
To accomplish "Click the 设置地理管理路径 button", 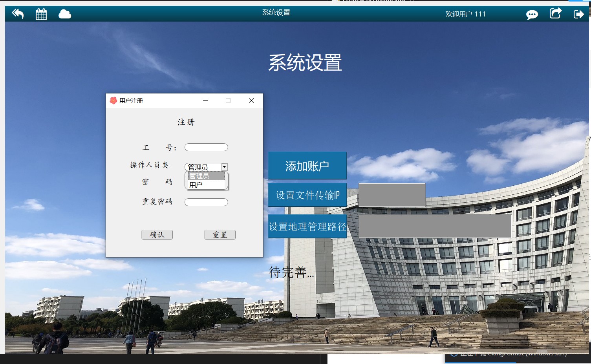I will [x=307, y=226].
